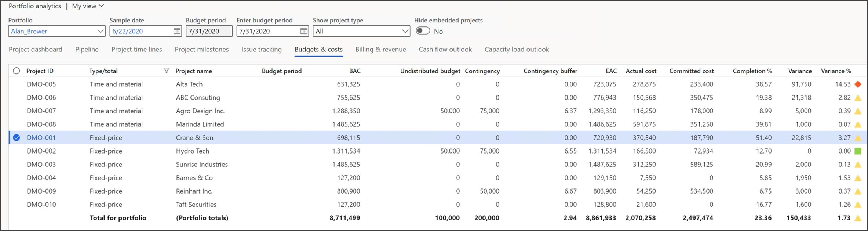Click the Type/total column filter icon
Image resolution: width=868 pixels, height=231 pixels.
tap(166, 71)
